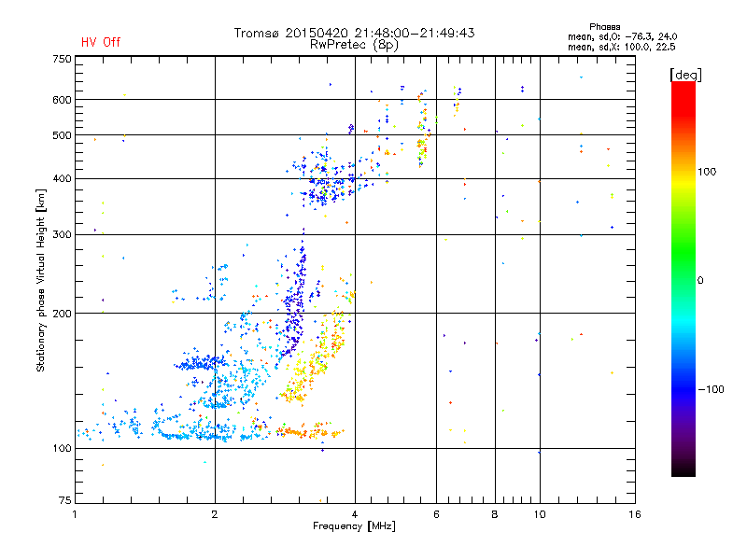This screenshot has height=560, width=747.
Task: Select the 'mean, sd,X: 100.0, 22.5' line
Action: click(x=621, y=47)
